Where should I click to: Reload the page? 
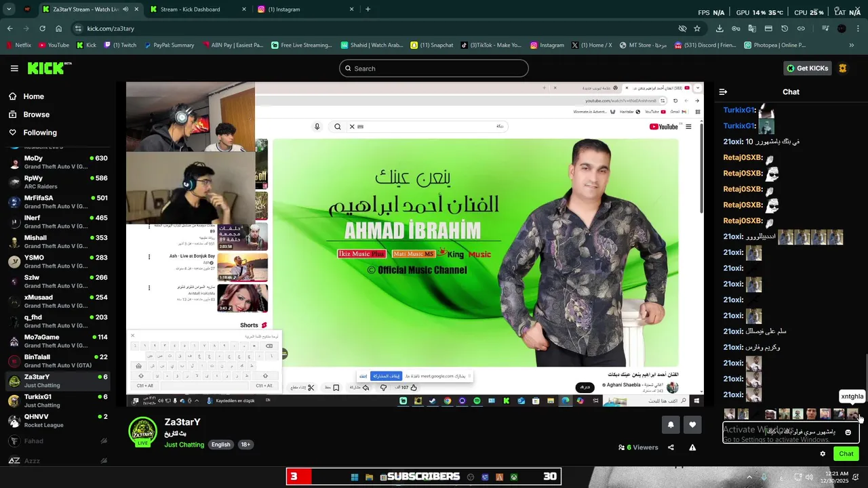pos(42,28)
